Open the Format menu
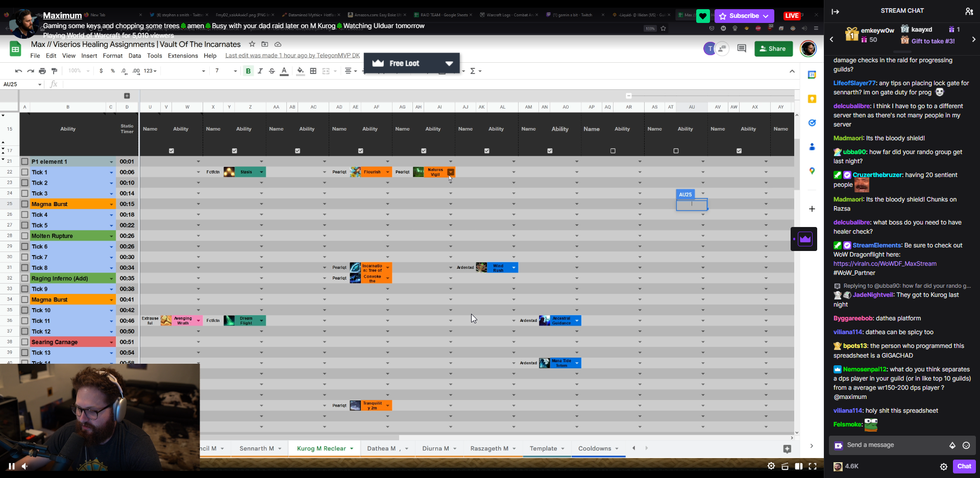 pos(113,56)
